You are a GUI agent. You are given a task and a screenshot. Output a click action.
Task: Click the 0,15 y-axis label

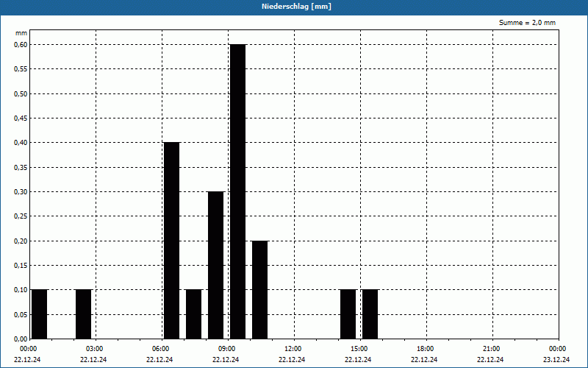(21, 266)
